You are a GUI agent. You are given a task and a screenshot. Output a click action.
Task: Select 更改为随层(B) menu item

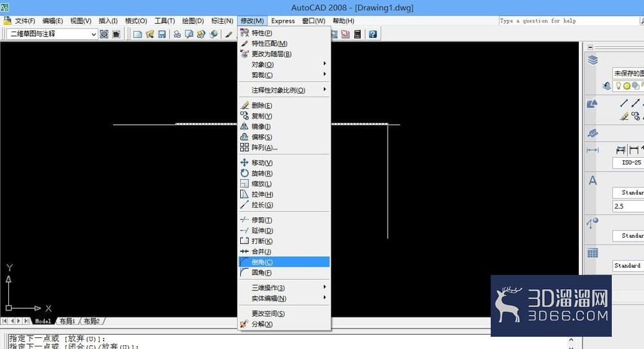(284, 54)
